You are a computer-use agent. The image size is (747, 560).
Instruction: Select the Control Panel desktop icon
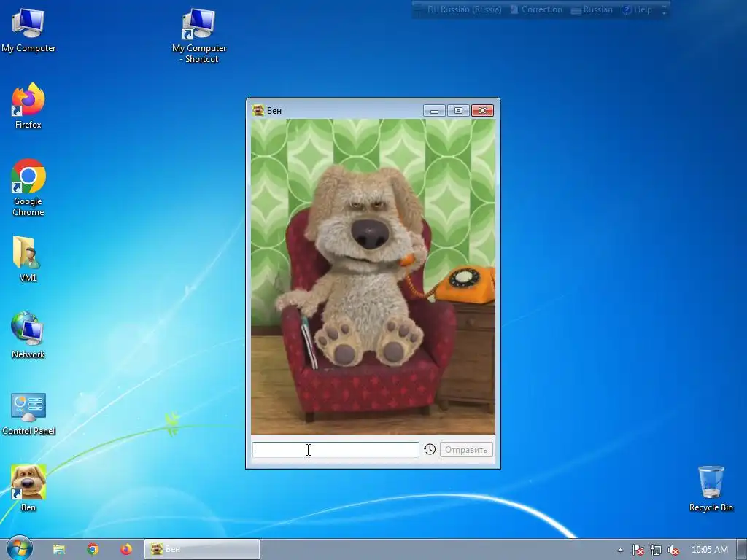(x=28, y=413)
